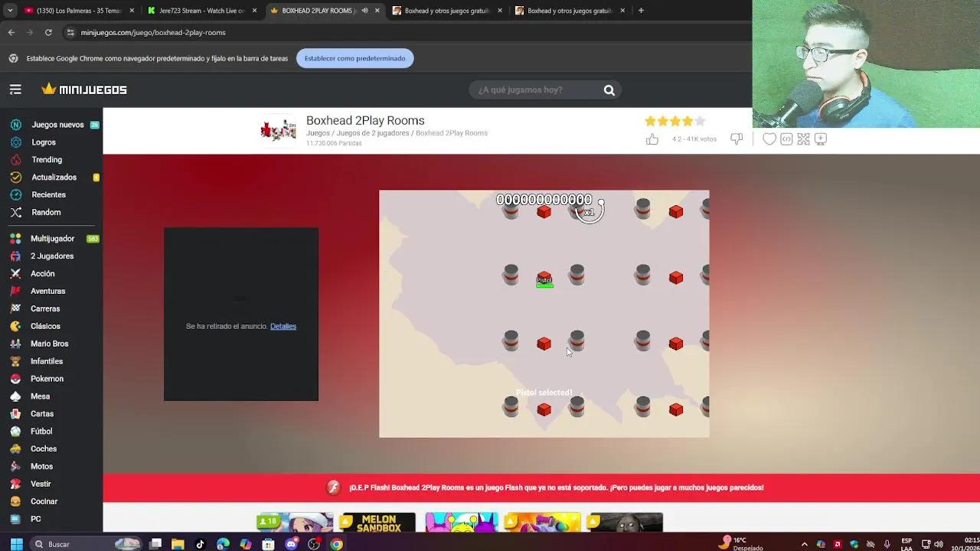The image size is (980, 551).
Task: Expand Chrome tab search dropdown
Action: pos(9,11)
